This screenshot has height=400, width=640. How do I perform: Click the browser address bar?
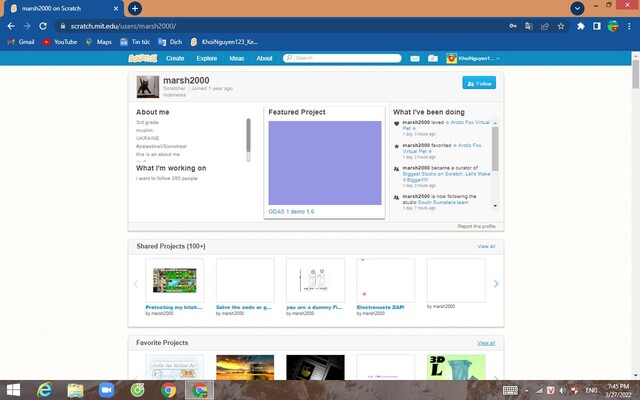coord(282,26)
